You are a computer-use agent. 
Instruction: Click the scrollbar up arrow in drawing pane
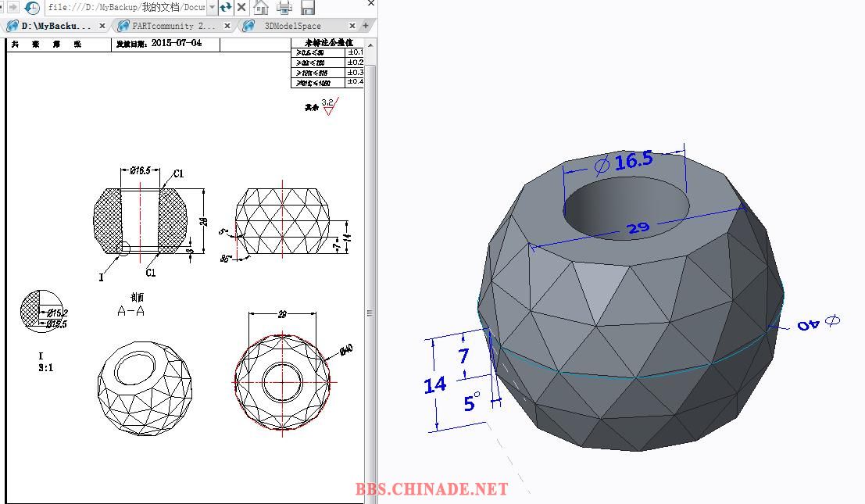(370, 45)
